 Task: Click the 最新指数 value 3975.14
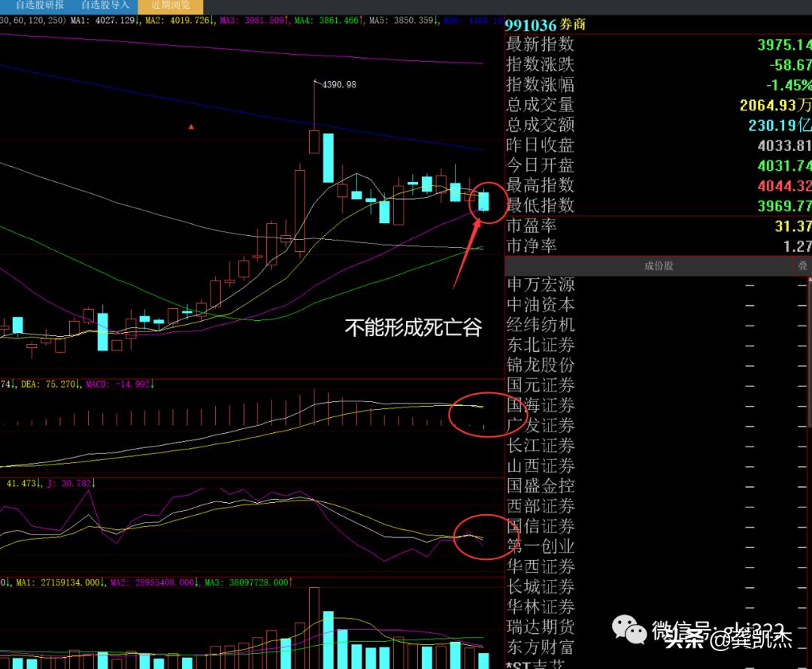784,45
